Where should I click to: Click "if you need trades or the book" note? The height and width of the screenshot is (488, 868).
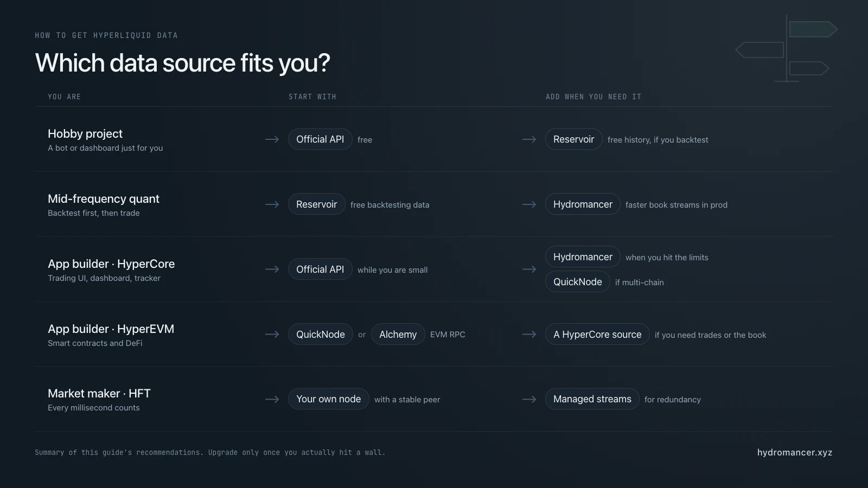tap(711, 335)
